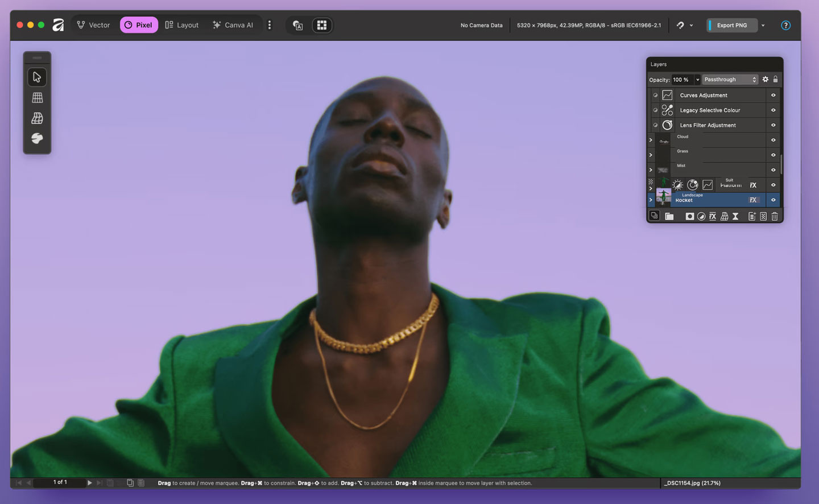Screen dimensions: 819x504
Task: Open the dropdown arrow beside Export PNG
Action: coord(763,26)
